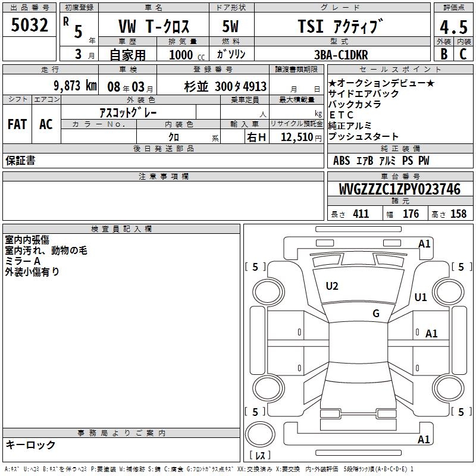Screen dimensions: 476x476
Task: Select the lot number 5032
Action: tap(29, 25)
